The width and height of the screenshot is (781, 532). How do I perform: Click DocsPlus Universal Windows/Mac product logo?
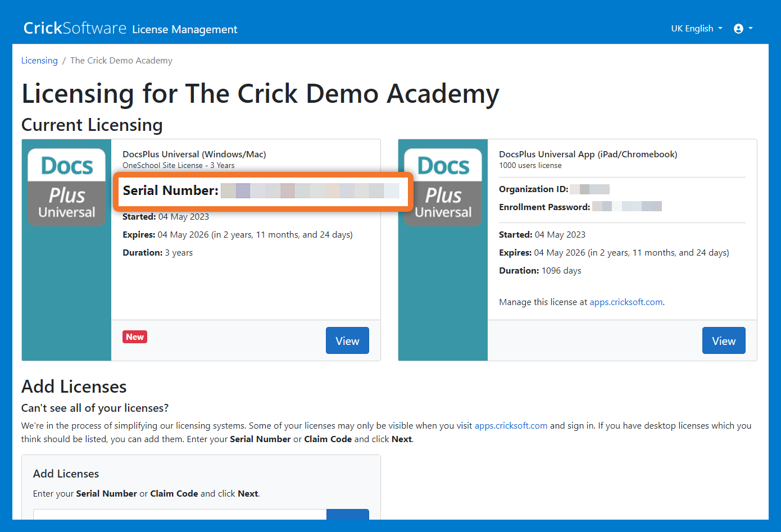point(66,188)
